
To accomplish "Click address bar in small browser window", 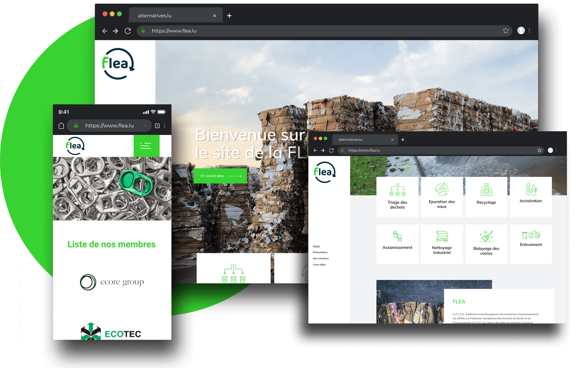I will pos(441,150).
